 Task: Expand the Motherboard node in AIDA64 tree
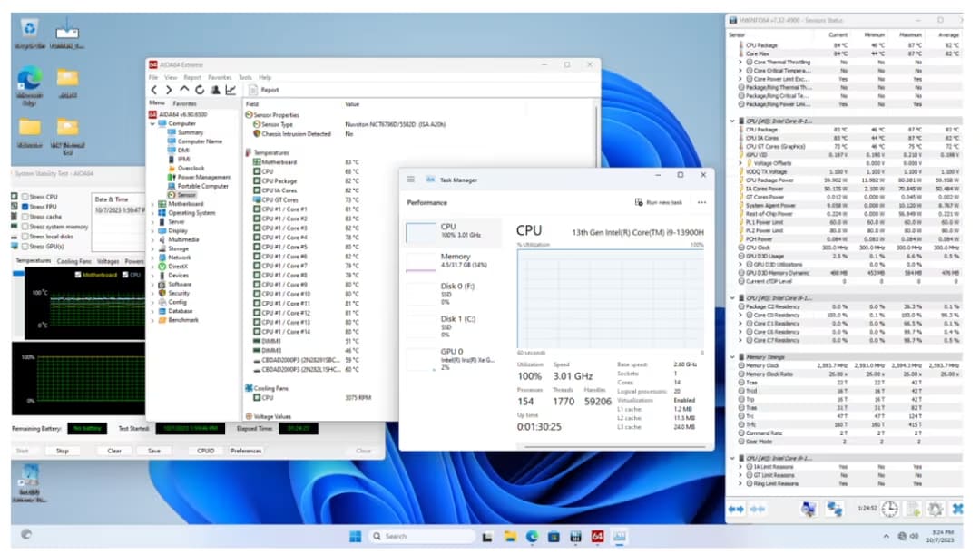152,204
